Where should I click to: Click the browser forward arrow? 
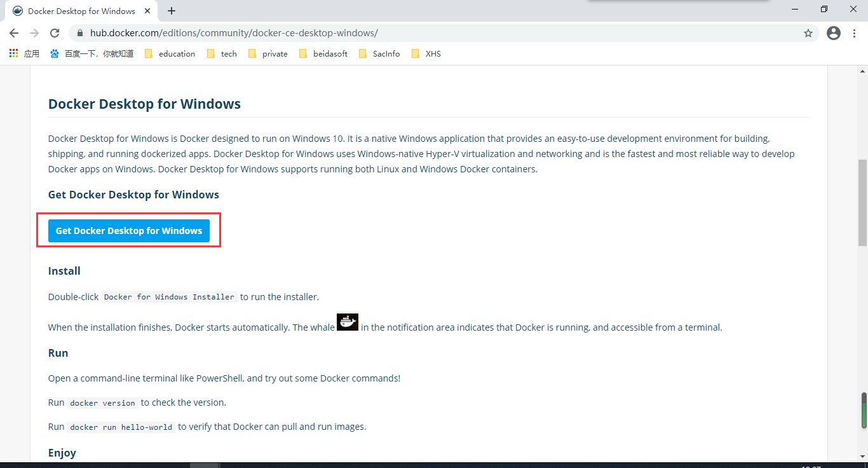click(34, 33)
